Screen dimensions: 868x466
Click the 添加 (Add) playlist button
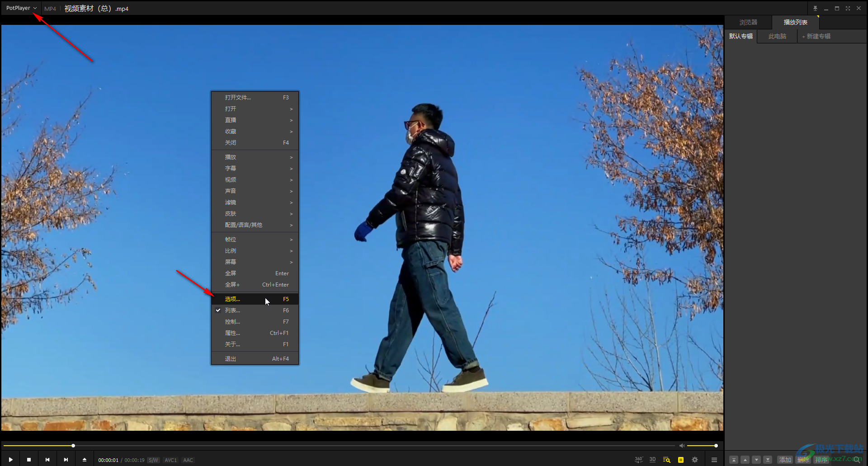click(x=785, y=460)
